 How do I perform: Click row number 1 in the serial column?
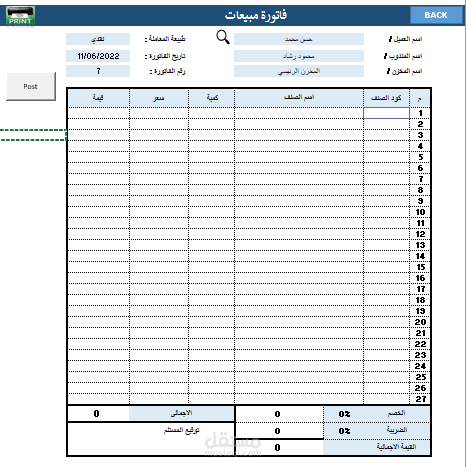(420, 113)
